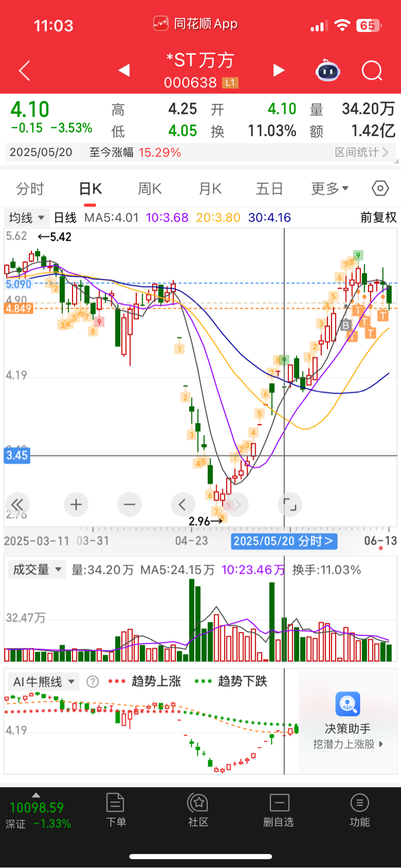
Task: Open 社区 community icon
Action: 198,802
